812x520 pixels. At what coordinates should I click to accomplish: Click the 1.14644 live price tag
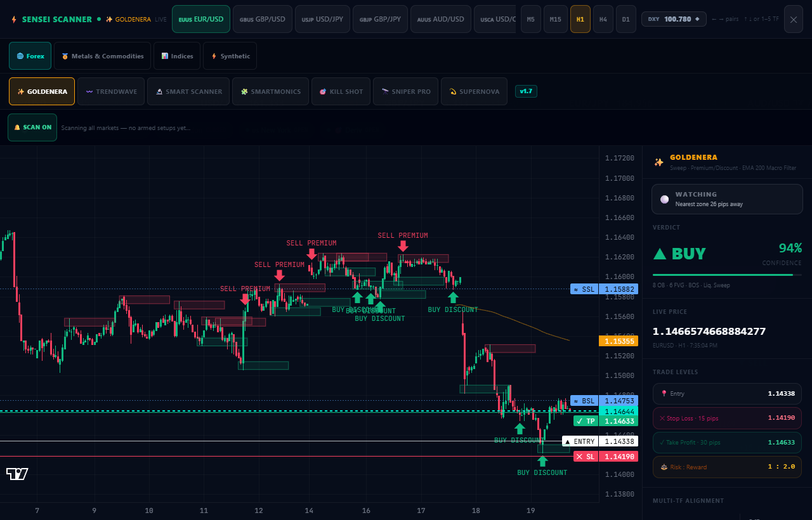pyautogui.click(x=619, y=412)
